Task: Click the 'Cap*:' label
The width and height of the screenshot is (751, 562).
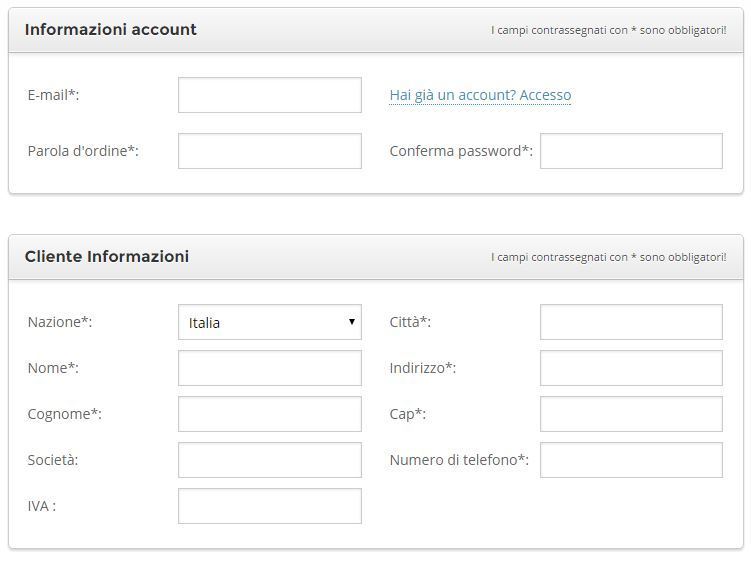Action: tap(408, 414)
